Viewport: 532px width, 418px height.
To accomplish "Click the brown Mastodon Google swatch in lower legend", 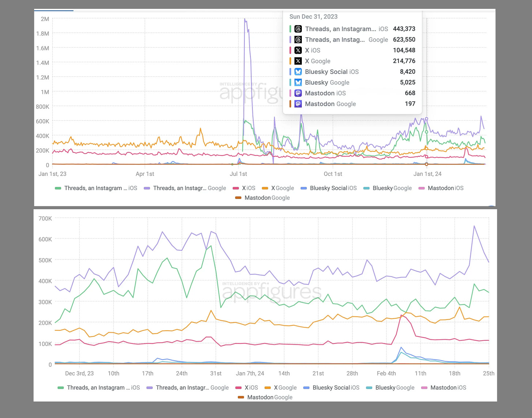I will [241, 397].
